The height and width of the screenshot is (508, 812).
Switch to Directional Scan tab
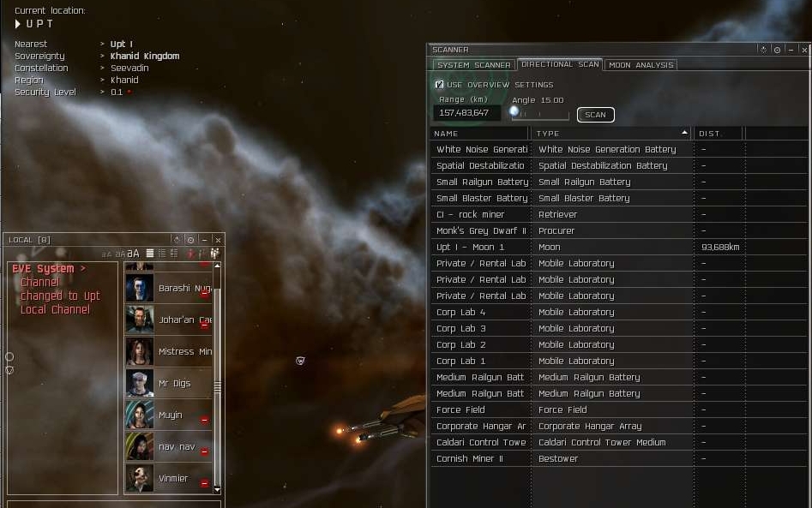pos(560,64)
